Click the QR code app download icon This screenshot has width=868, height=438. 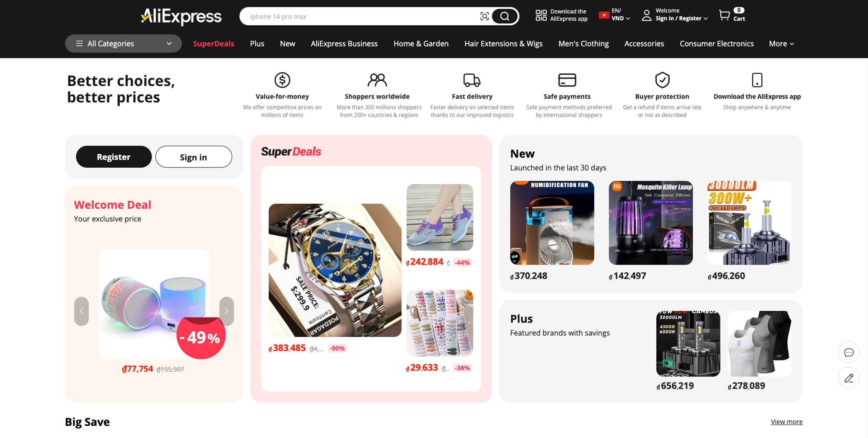(541, 16)
